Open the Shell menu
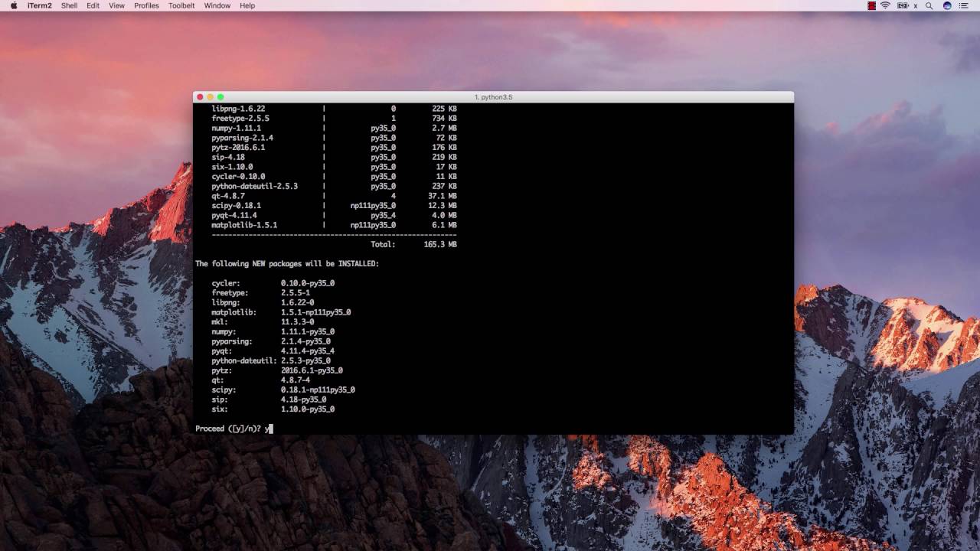 pos(69,5)
